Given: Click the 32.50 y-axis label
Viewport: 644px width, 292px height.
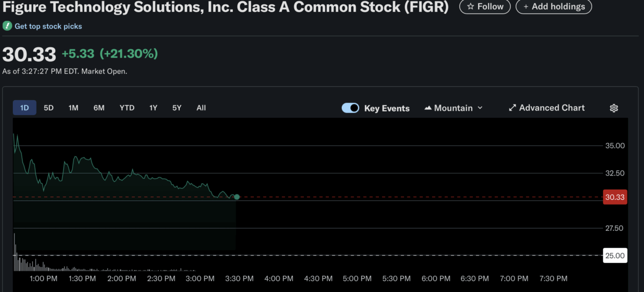Looking at the screenshot, I should 615,173.
